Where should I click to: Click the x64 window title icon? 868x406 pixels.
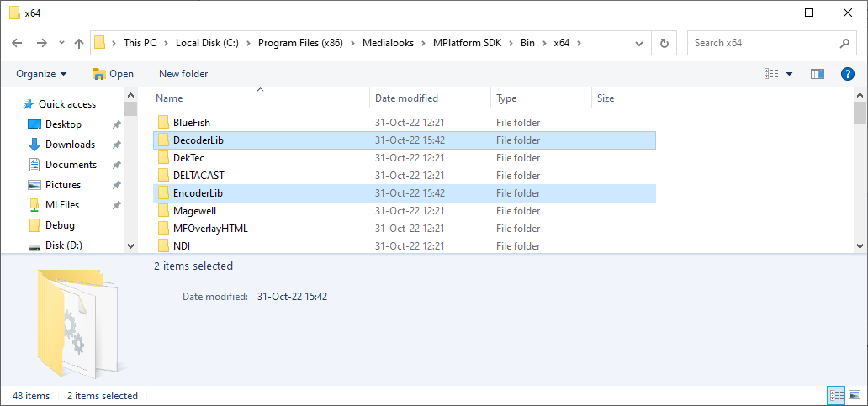pos(15,13)
